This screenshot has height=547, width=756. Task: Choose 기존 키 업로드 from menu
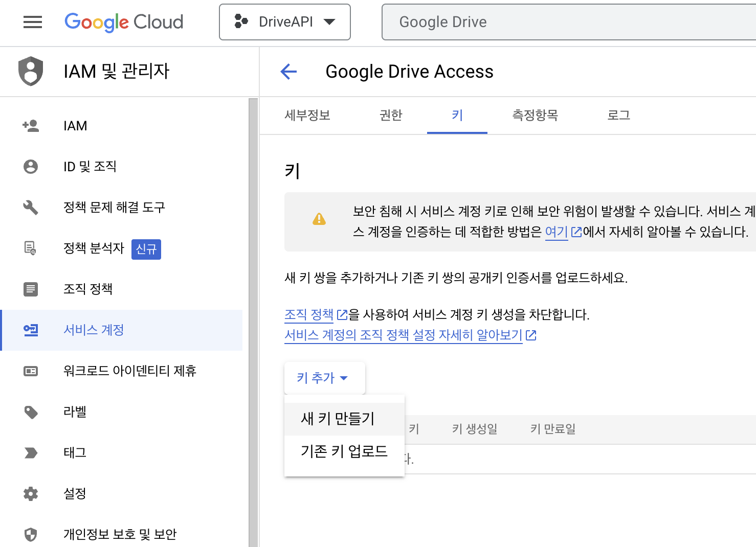(x=344, y=451)
